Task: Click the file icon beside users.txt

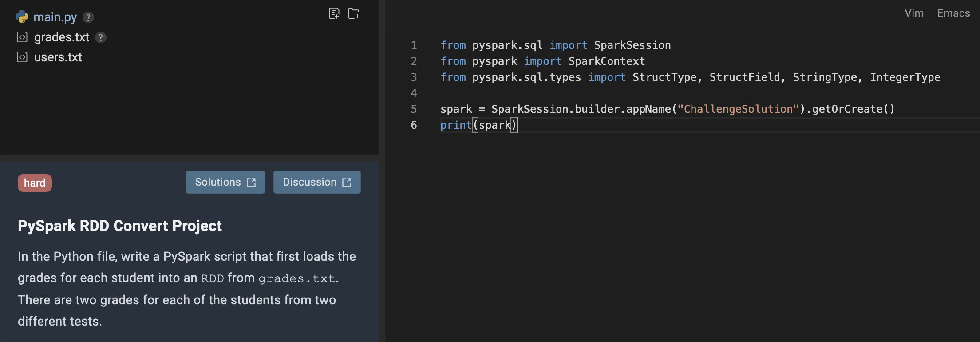Action: (22, 57)
